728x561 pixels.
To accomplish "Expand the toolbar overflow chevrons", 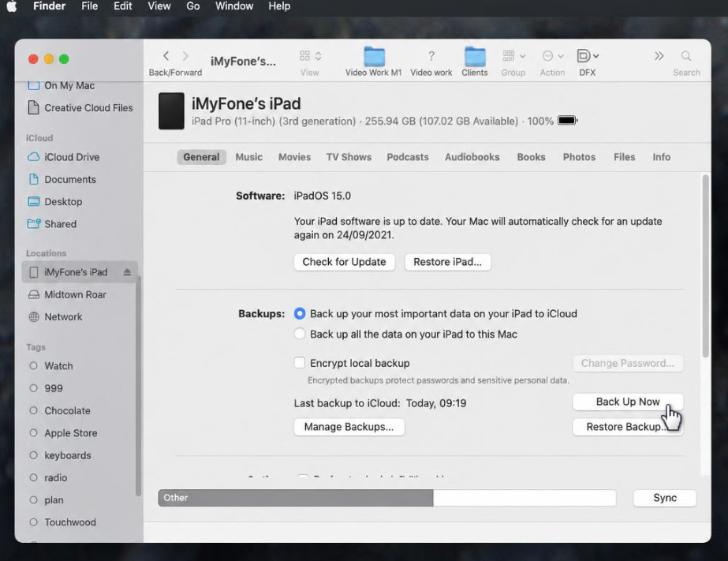I will tap(659, 56).
